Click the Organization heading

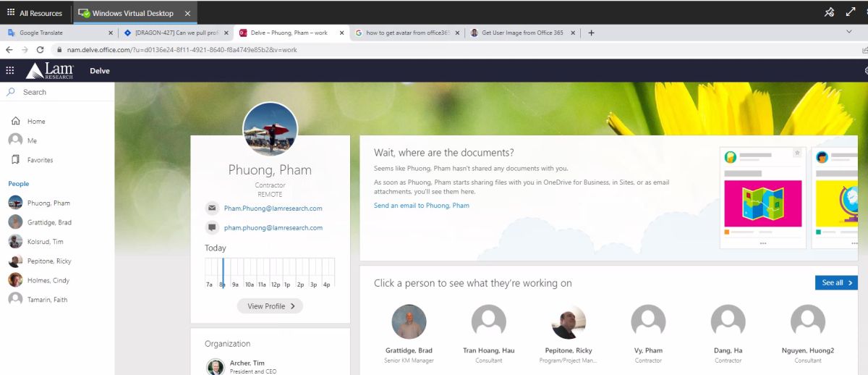pos(227,344)
